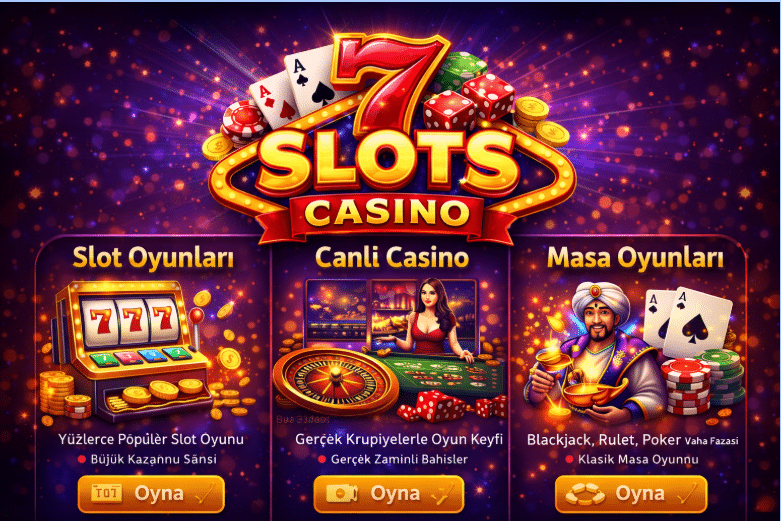The width and height of the screenshot is (781, 521).
Task: Click the red bullet beside Klasik Masa Oyunnu
Action: pyautogui.click(x=569, y=459)
